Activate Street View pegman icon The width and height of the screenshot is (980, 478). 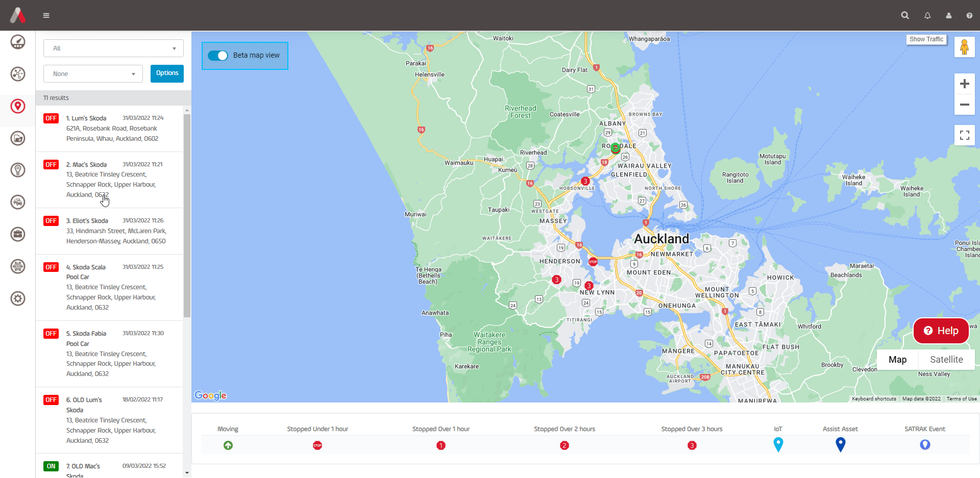[x=964, y=47]
